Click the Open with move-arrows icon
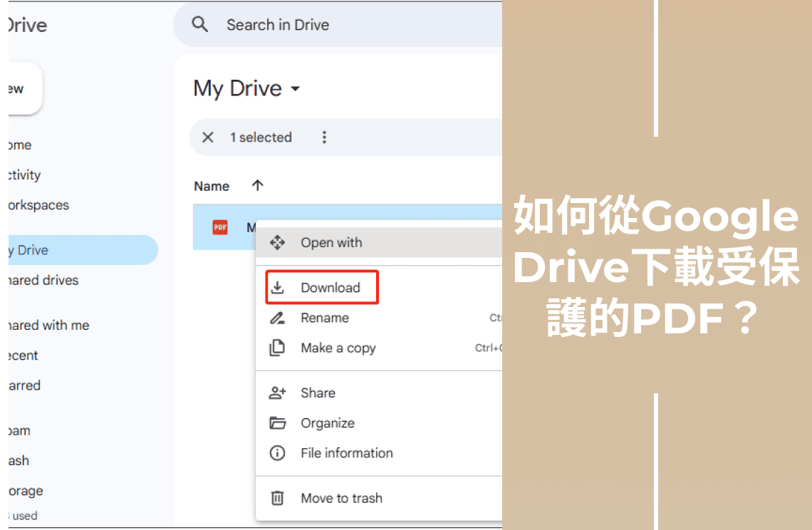The image size is (812, 530). (x=278, y=242)
